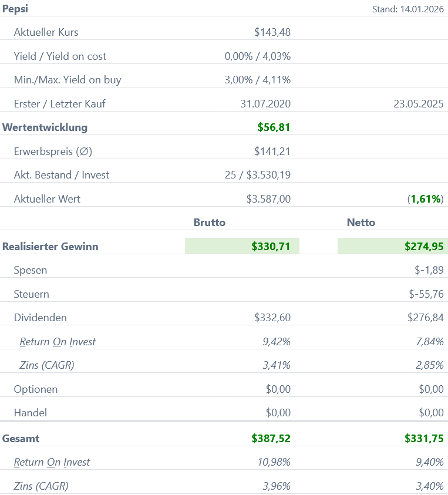Click the Aktueller Kurs value $143,48
448x495 pixels.
[272, 32]
